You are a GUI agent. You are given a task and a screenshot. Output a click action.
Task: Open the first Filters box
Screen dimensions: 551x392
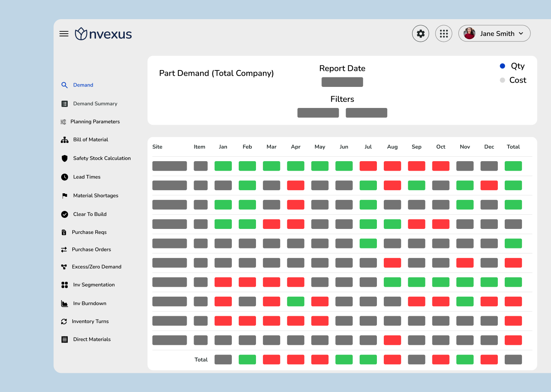(318, 113)
